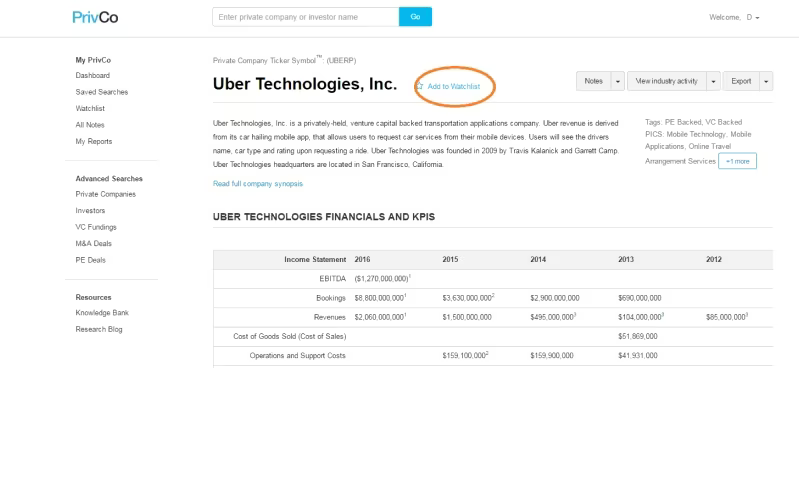Click the Cost of Goods Sold row label
This screenshot has height=500, width=800.
pos(289,336)
